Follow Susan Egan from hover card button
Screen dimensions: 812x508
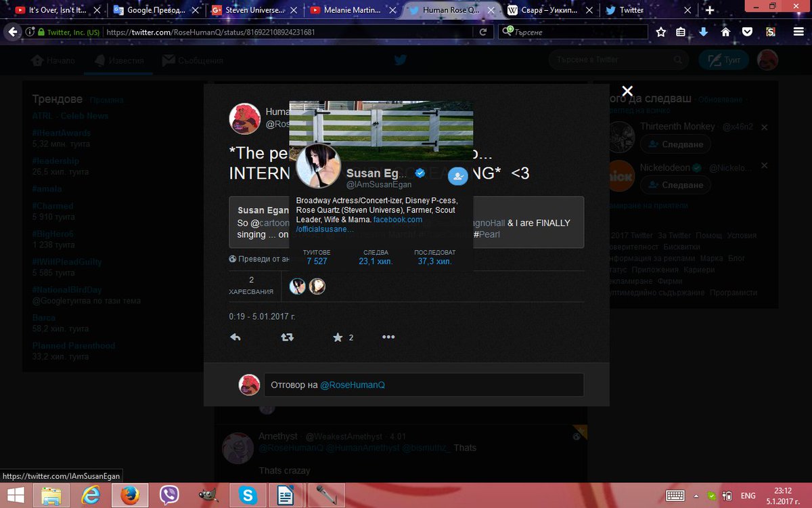[x=458, y=176]
